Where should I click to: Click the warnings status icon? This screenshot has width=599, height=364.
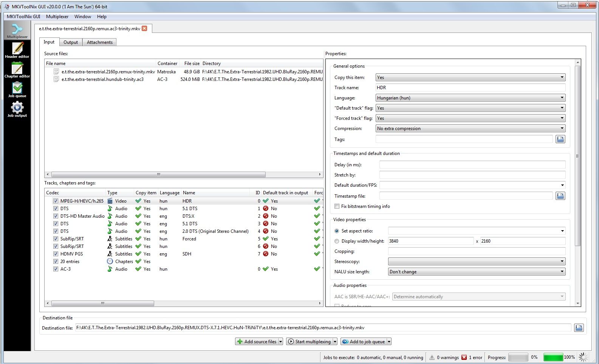pyautogui.click(x=432, y=357)
